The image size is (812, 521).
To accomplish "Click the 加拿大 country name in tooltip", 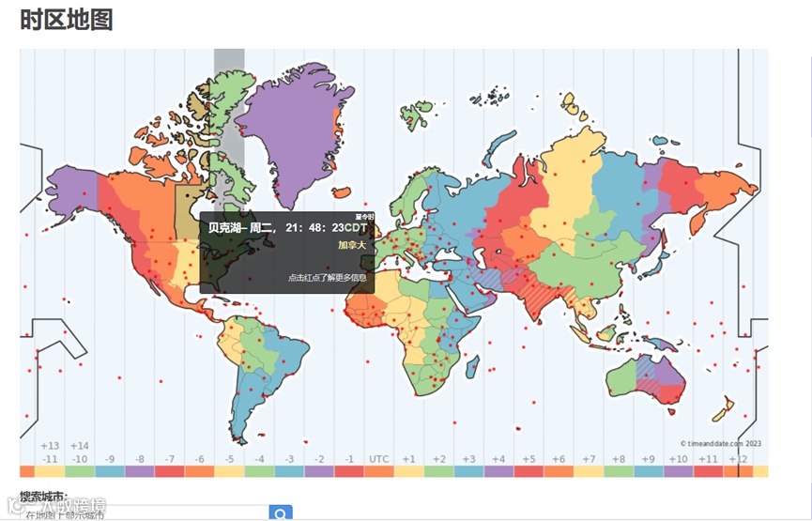I will point(352,245).
